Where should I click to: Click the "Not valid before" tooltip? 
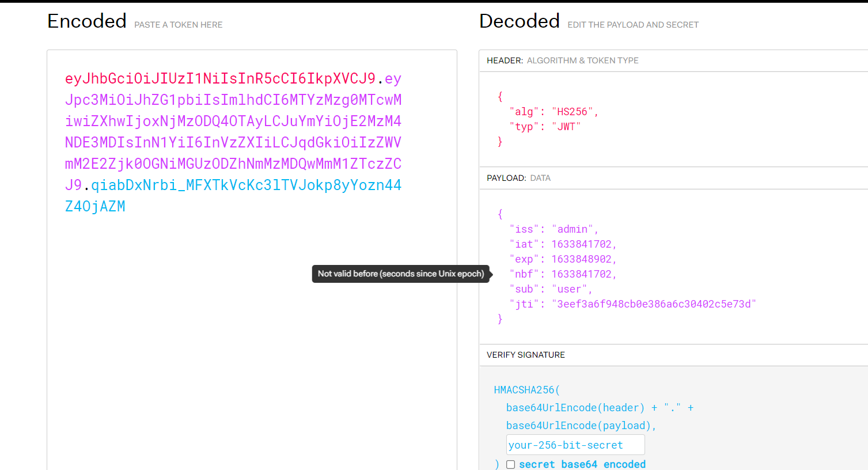pyautogui.click(x=401, y=274)
